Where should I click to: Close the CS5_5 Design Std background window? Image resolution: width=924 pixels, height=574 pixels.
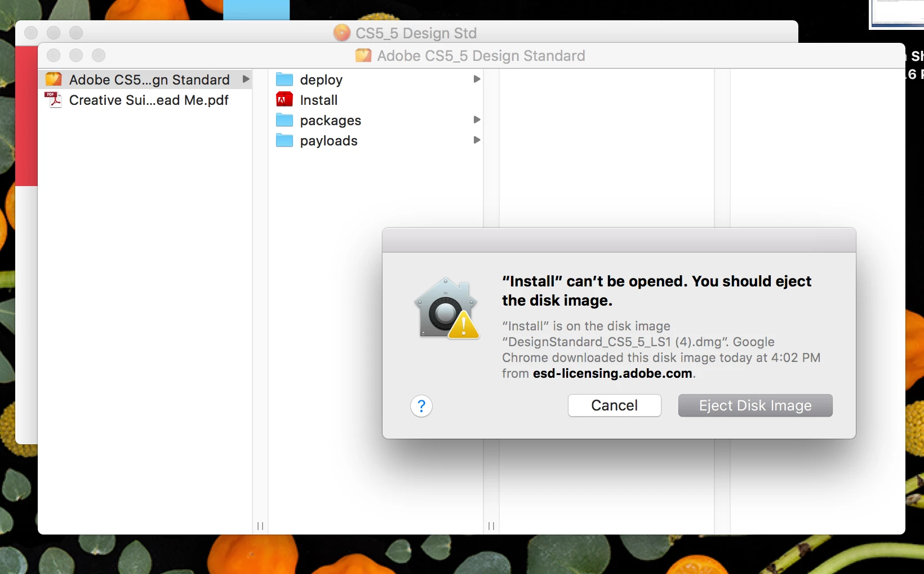(31, 33)
